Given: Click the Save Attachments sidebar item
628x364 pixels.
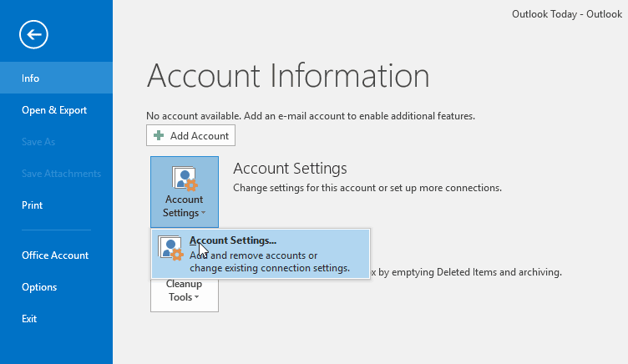Looking at the screenshot, I should [61, 174].
